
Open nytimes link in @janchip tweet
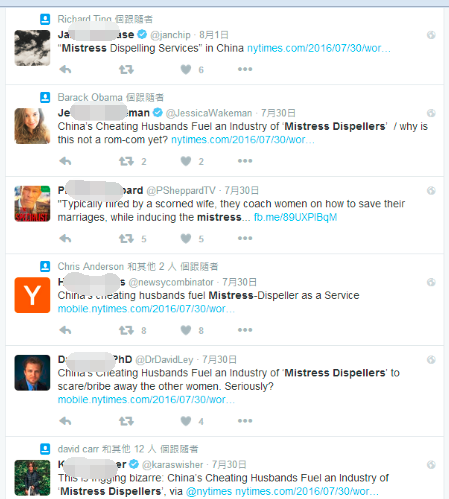pyautogui.click(x=319, y=48)
